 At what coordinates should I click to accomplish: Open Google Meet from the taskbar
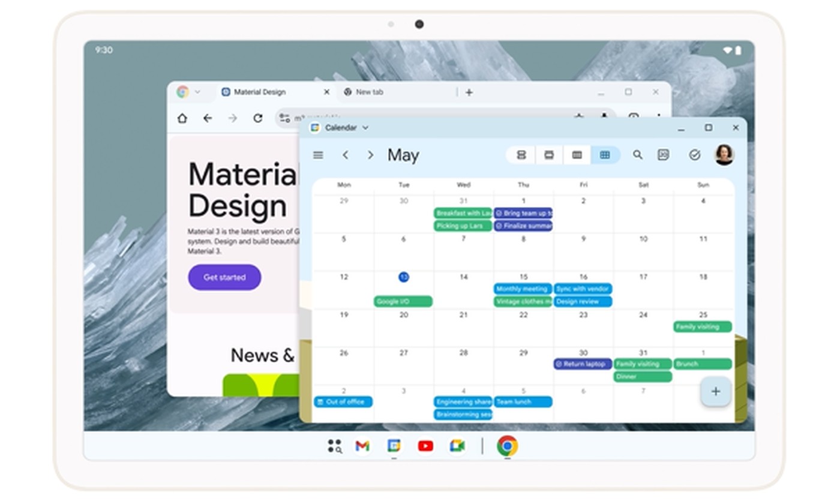click(x=457, y=446)
